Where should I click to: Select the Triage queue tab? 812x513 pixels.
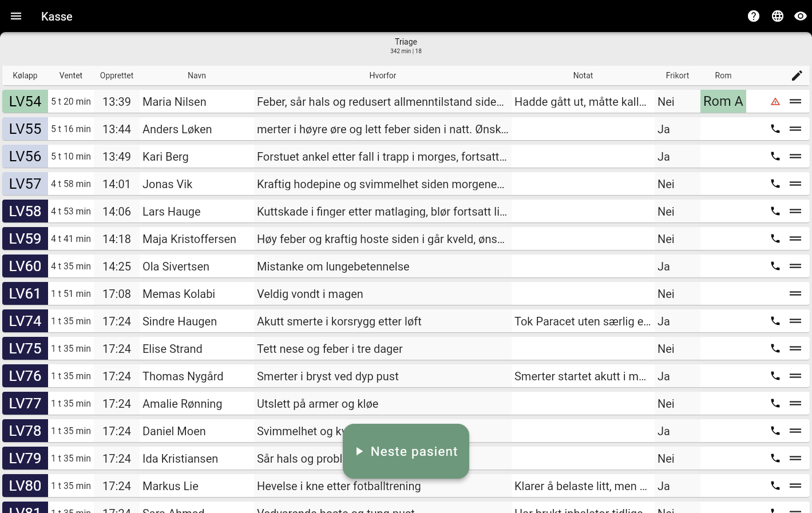(406, 46)
